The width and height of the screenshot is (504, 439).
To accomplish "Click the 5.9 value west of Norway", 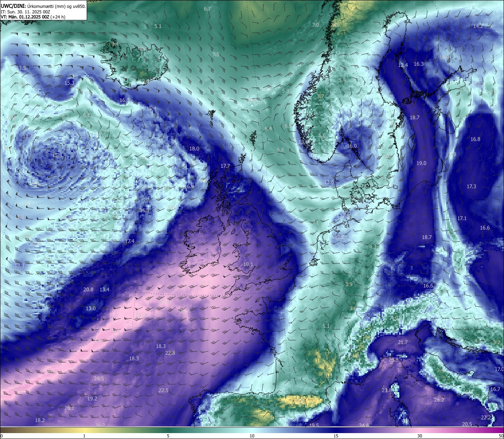I will click(286, 91).
